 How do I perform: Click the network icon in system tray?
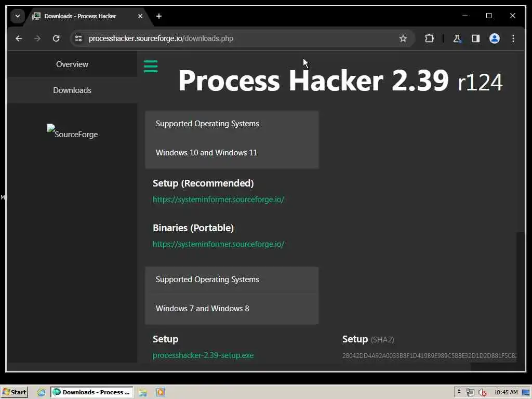pyautogui.click(x=470, y=393)
